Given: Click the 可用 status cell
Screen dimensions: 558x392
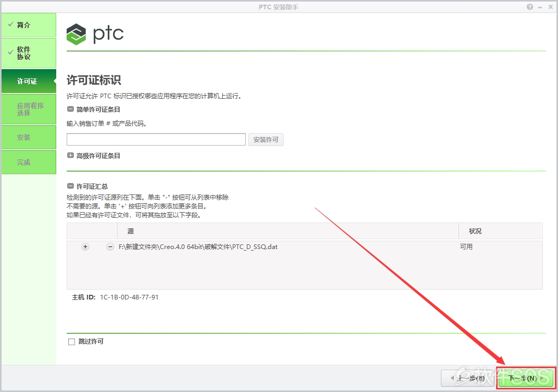Looking at the screenshot, I should coord(466,246).
